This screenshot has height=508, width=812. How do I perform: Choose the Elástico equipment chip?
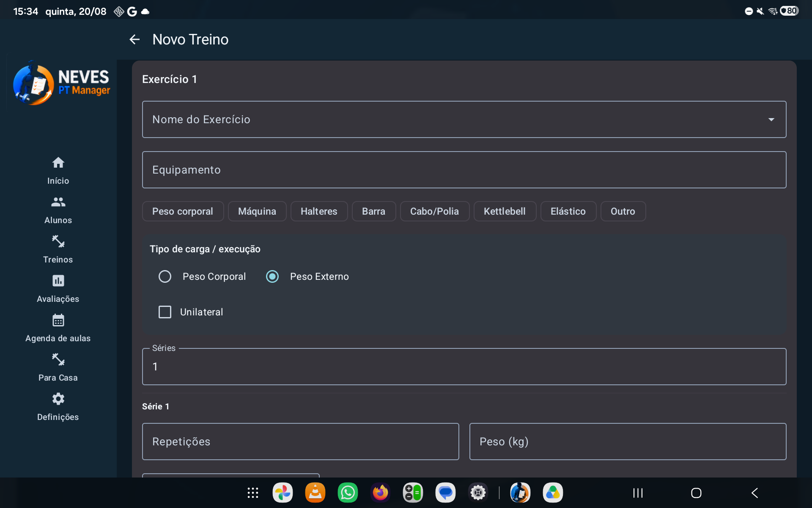[x=568, y=211]
